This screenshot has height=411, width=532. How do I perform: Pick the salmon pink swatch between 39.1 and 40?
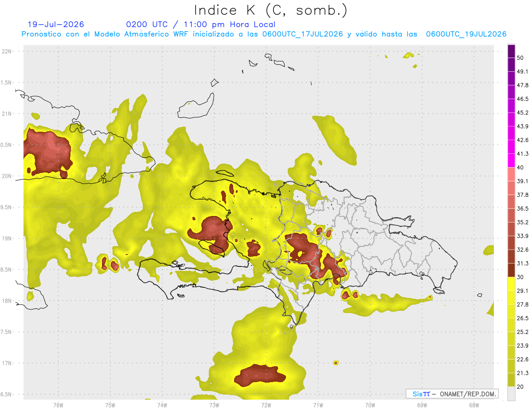pos(511,174)
